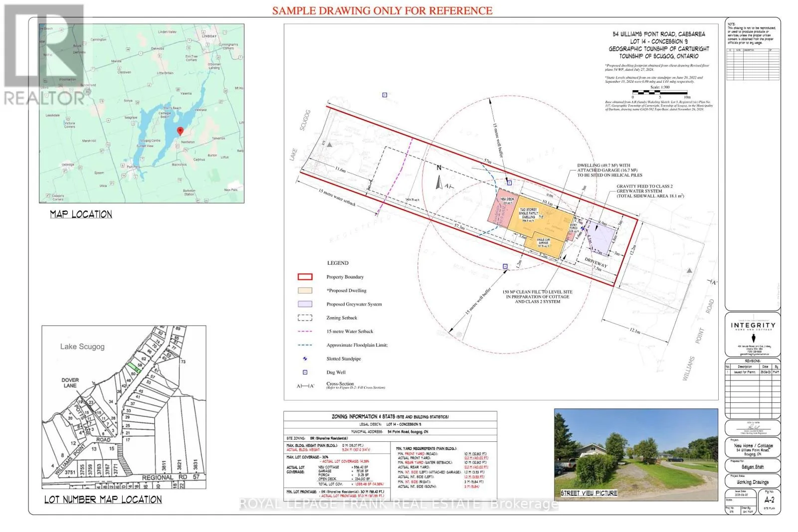The width and height of the screenshot is (798, 532).
Task: Click the Map Location thumbnail
Action: [x=142, y=113]
